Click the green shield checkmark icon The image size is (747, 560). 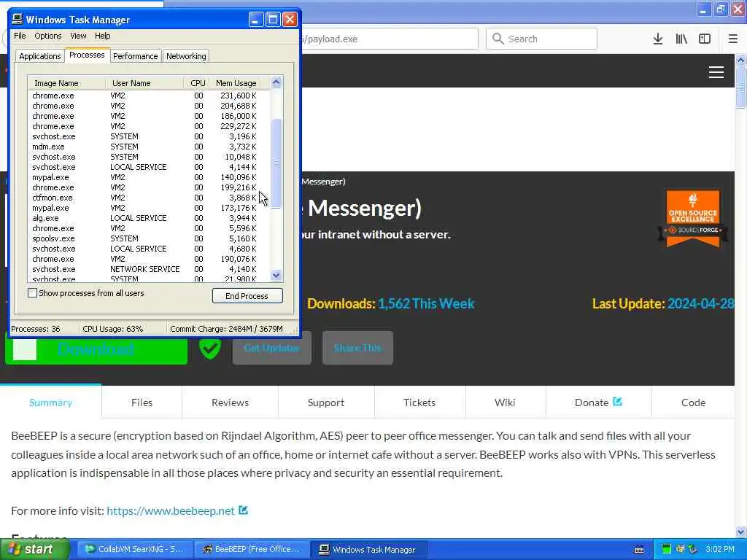pyautogui.click(x=209, y=348)
